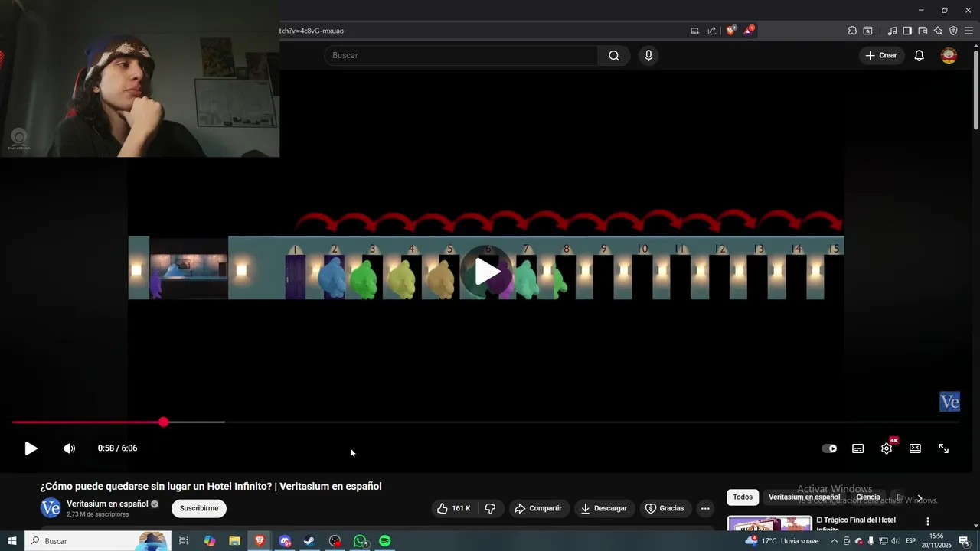Image resolution: width=980 pixels, height=551 pixels.
Task: Open El Trágico Final del Hotel Infinito thumbnail
Action: (x=769, y=523)
